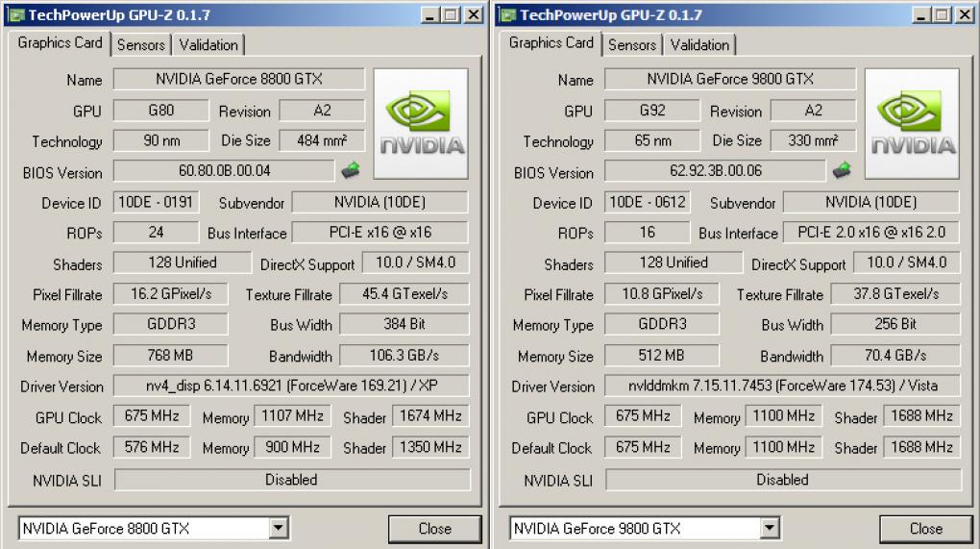Click the ROPs value 16
Screen dimensions: 980x549
(647, 233)
